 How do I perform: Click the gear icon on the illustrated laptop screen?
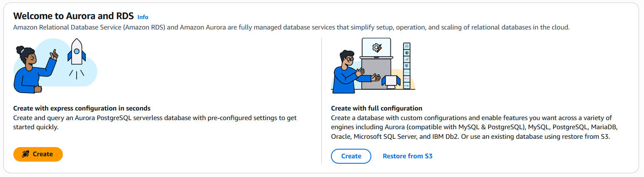tap(377, 47)
